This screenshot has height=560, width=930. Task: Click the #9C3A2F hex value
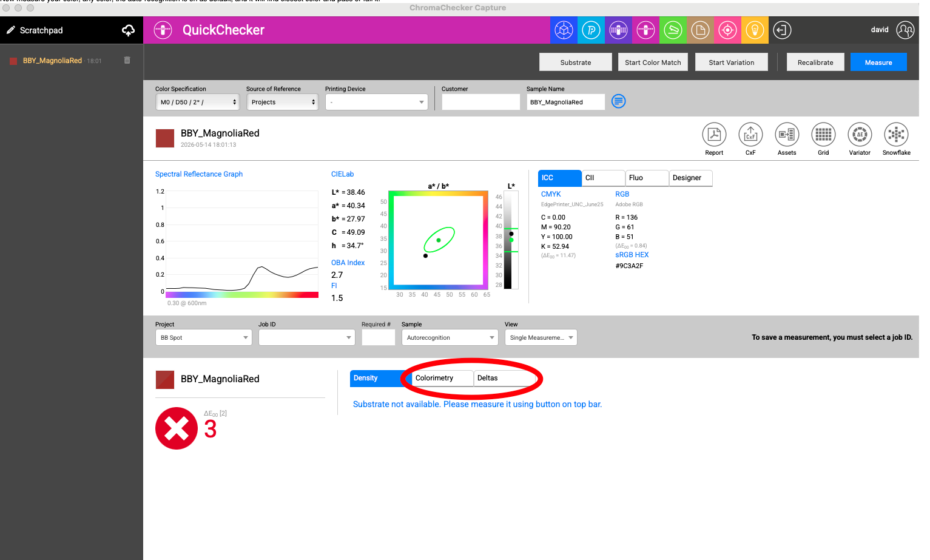point(629,266)
